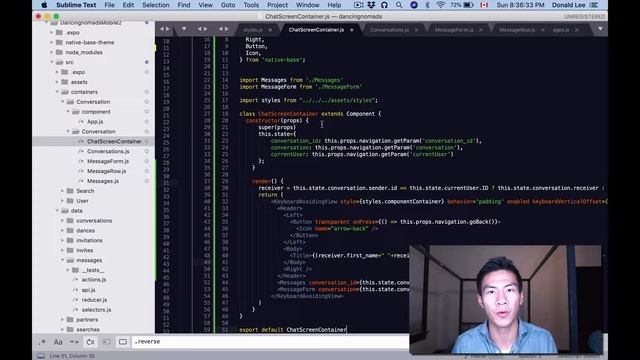Collapse the data folder
The image size is (640, 360).
pos(57,211)
